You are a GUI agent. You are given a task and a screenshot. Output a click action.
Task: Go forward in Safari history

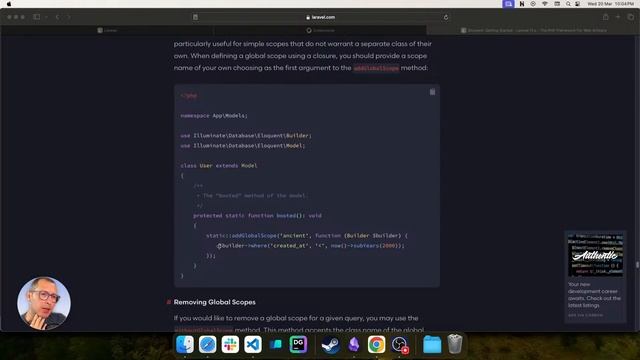[68, 17]
